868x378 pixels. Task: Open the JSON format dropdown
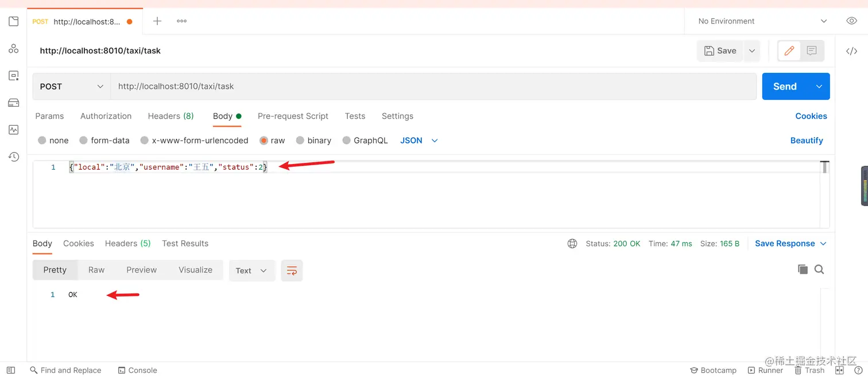[x=419, y=141]
